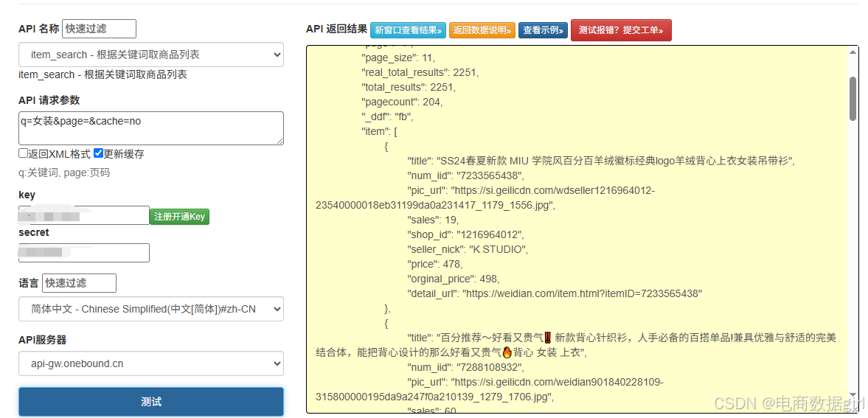868x418 pixels.
Task: Click the q:关键词, page:页码 hint text
Action: [x=63, y=173]
